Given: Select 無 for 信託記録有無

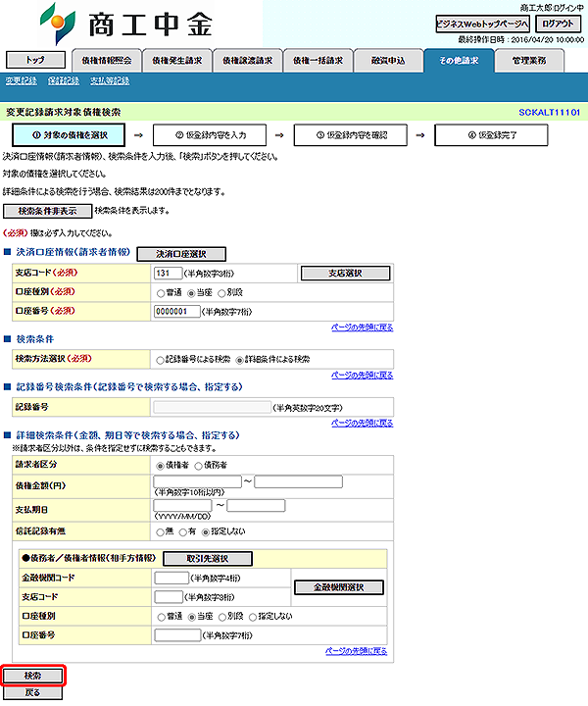Looking at the screenshot, I should tap(160, 532).
